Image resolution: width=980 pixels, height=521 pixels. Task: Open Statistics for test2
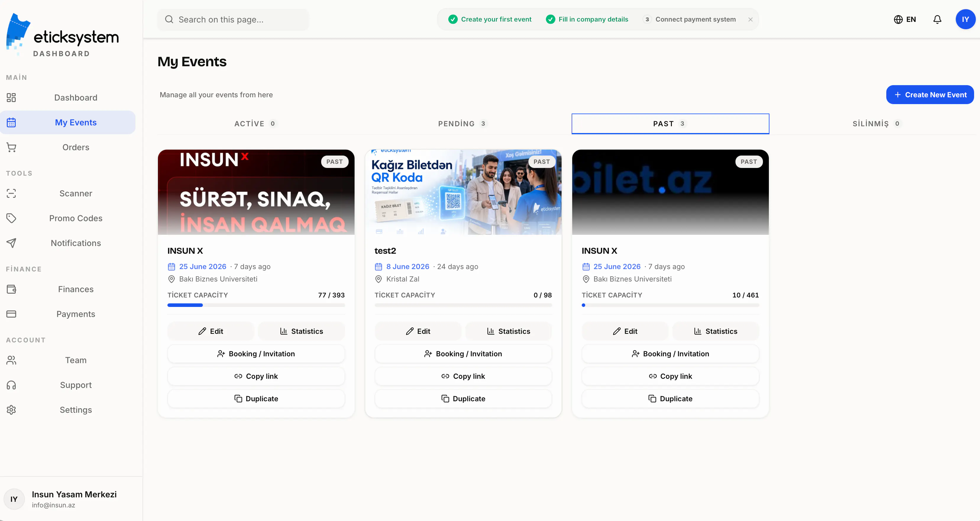[509, 331]
